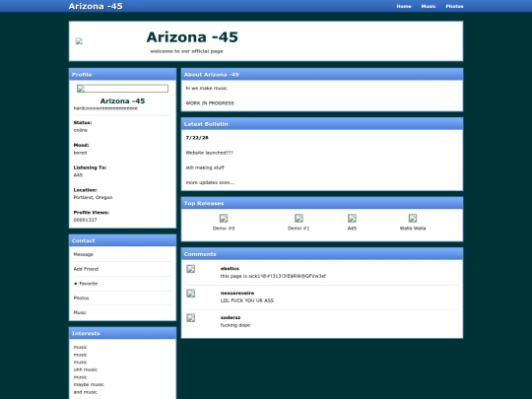Click the 'bored' mood value
The height and width of the screenshot is (399, 532).
(x=80, y=153)
